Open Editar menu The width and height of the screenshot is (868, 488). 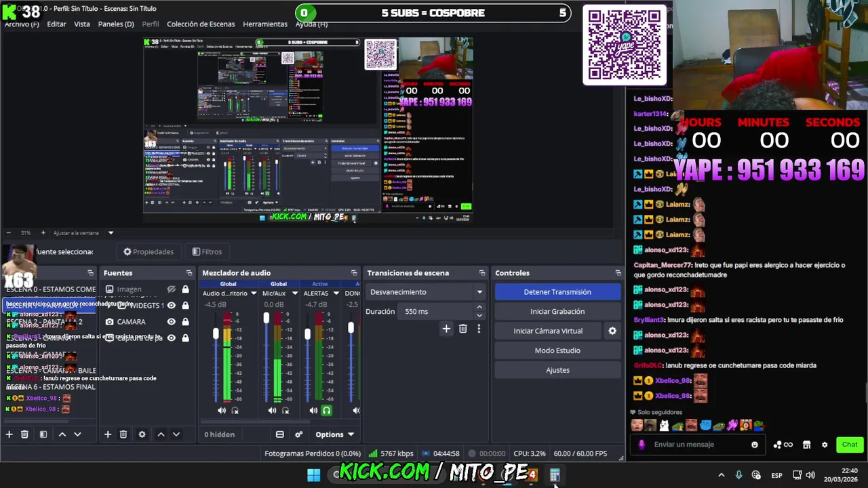[x=56, y=24]
